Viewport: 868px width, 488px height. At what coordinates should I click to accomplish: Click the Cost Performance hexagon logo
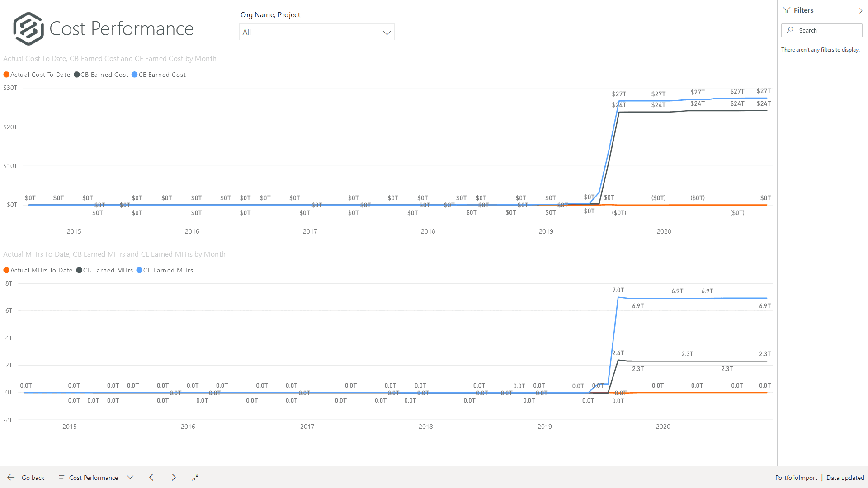coord(28,28)
